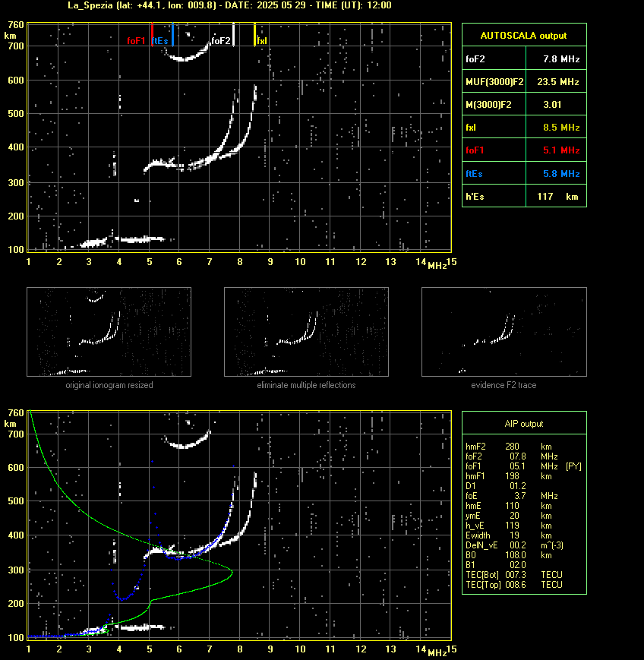Select the 'eliminate multiple reflections' thumbnail
Screen dimensions: 644x660
pyautogui.click(x=306, y=332)
